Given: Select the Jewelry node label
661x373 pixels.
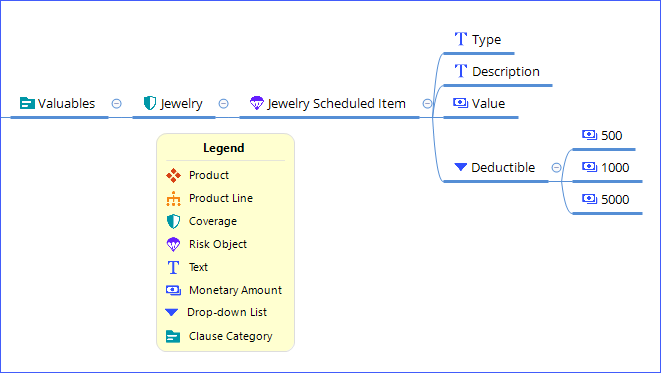Looking at the screenshot, I should (181, 104).
